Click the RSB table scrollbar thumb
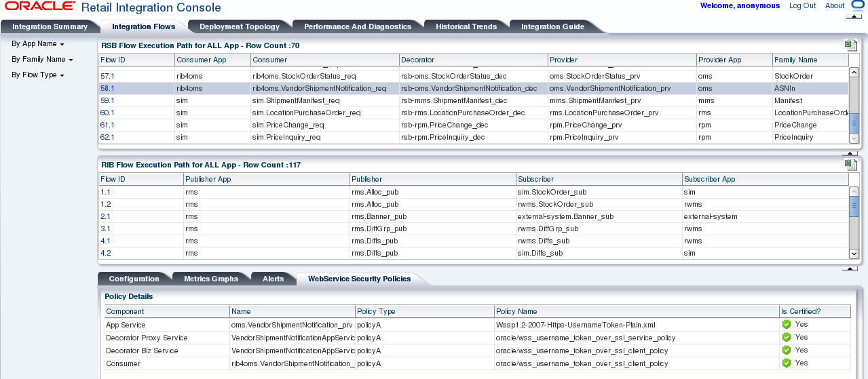The height and width of the screenshot is (379, 868). [854, 123]
